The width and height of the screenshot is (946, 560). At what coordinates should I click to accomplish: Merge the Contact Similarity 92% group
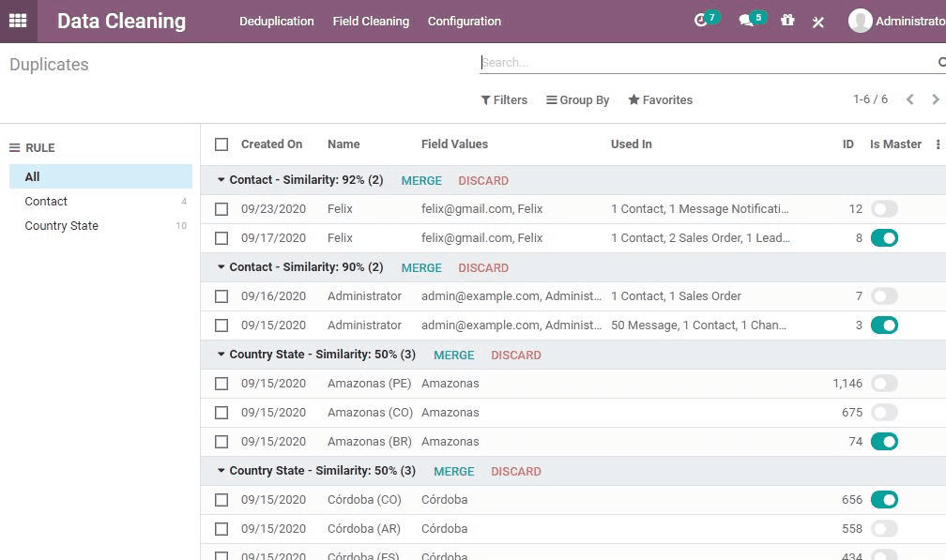tap(421, 181)
